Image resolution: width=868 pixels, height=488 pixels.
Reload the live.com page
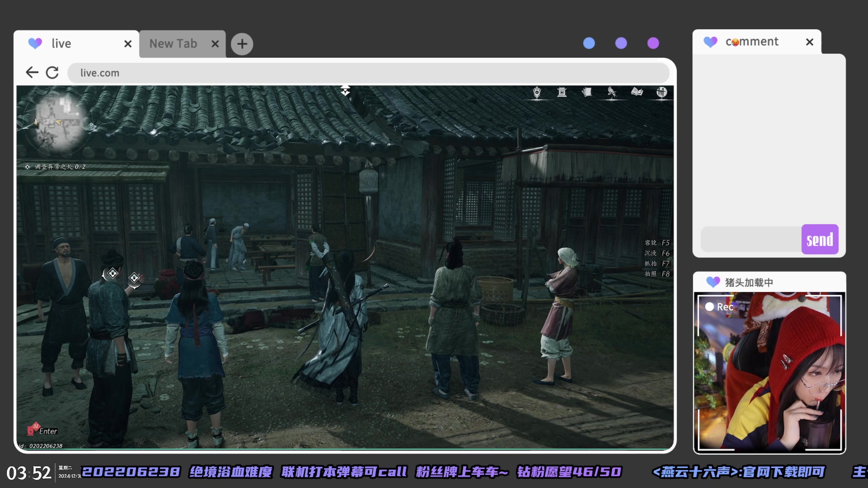(x=52, y=72)
